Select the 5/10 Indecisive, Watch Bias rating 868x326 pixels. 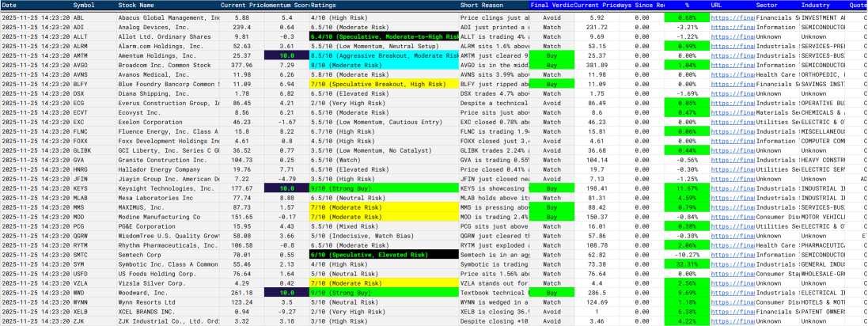385,236
